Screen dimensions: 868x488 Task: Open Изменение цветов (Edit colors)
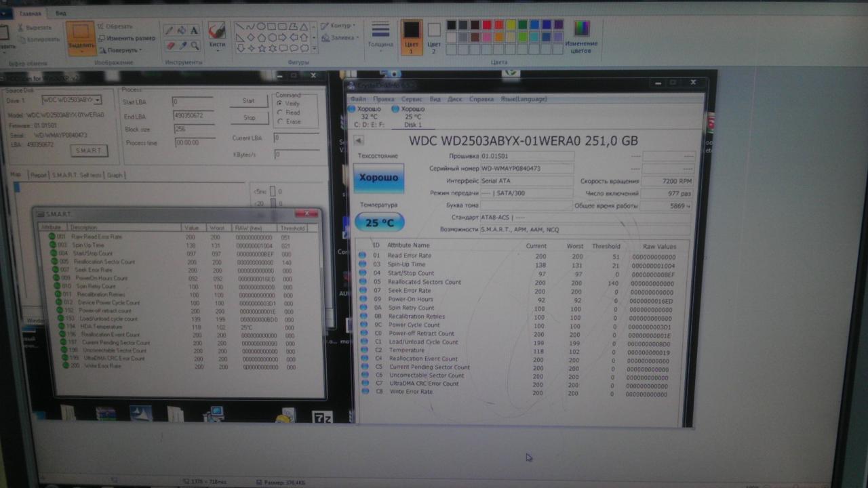(581, 37)
